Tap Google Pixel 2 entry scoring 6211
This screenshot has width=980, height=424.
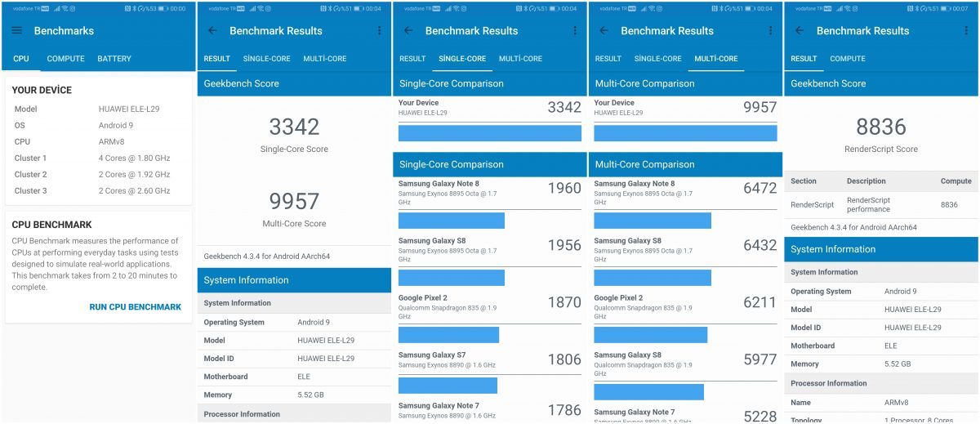pyautogui.click(x=685, y=319)
